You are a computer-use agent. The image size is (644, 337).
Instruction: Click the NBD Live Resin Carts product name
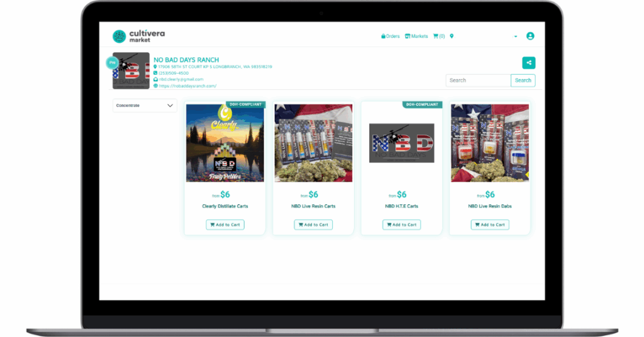313,206
